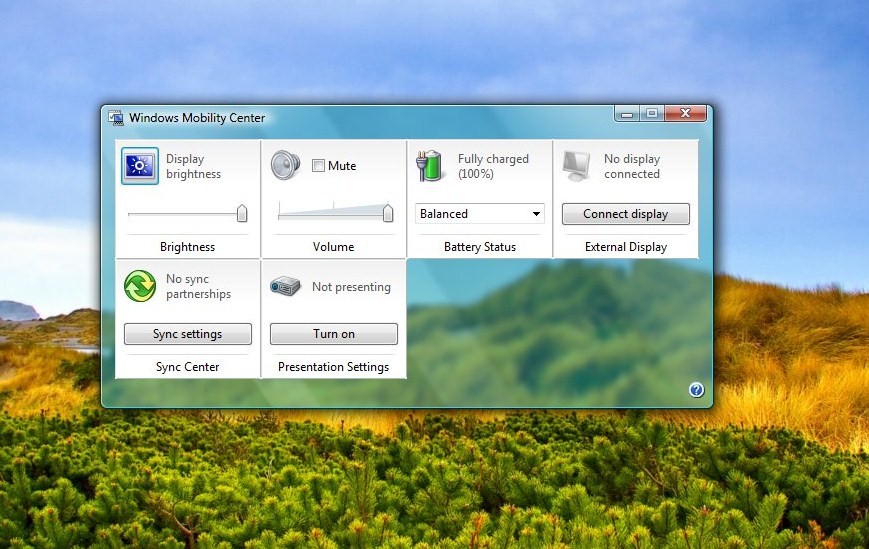Minimize the Windows Mobility Center window
The width and height of the screenshot is (869, 549).
click(627, 114)
